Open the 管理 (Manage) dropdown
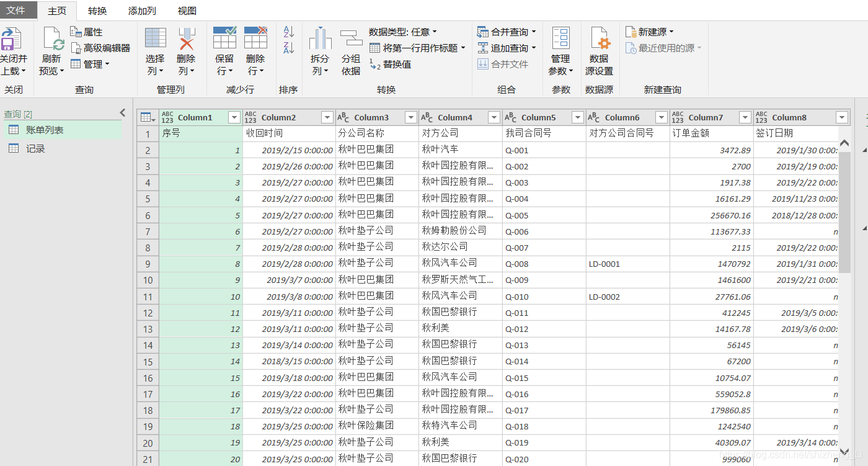 90,64
